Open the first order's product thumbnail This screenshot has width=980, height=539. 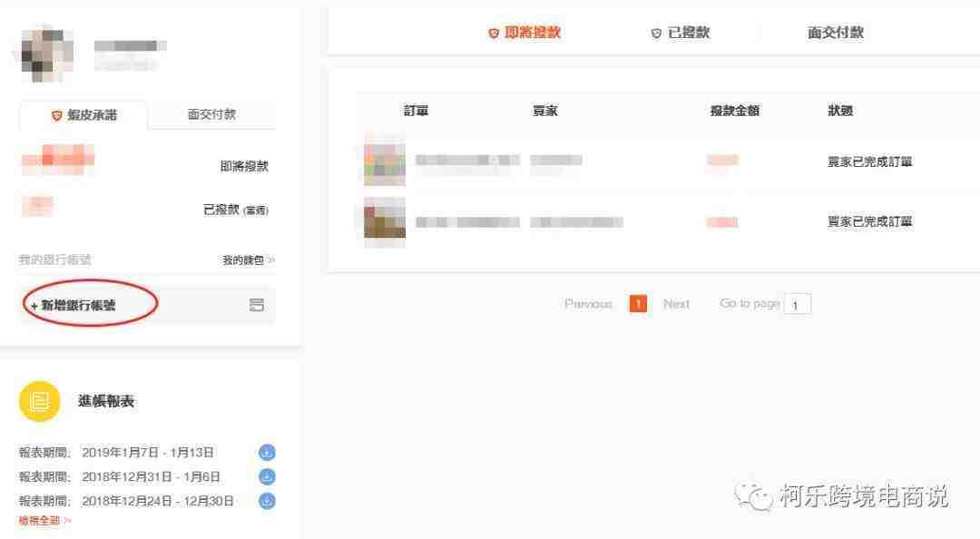coord(385,162)
